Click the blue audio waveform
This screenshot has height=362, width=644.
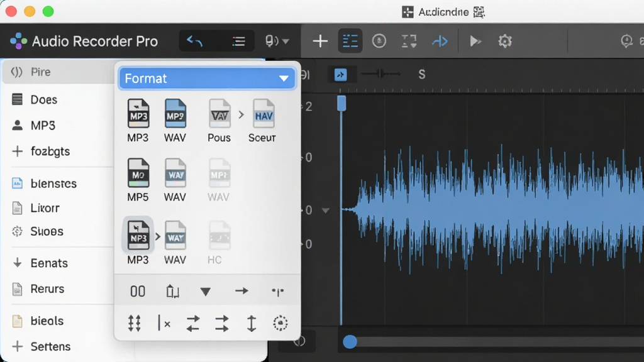coord(493,209)
